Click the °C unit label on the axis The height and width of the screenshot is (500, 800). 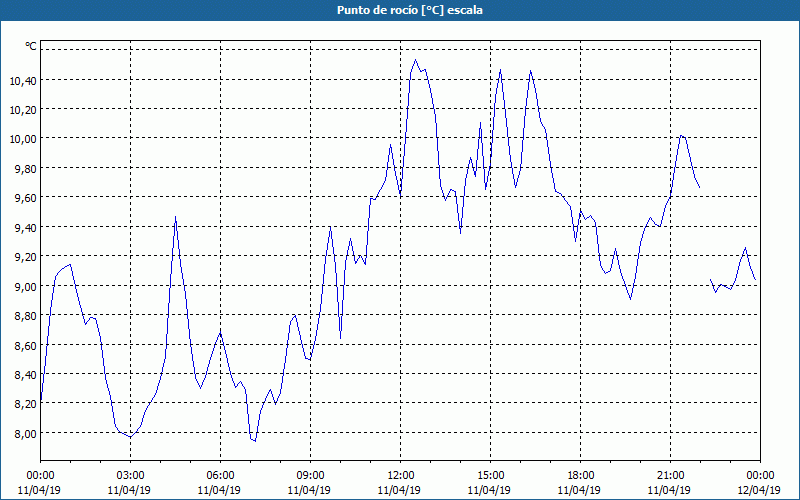click(x=31, y=46)
